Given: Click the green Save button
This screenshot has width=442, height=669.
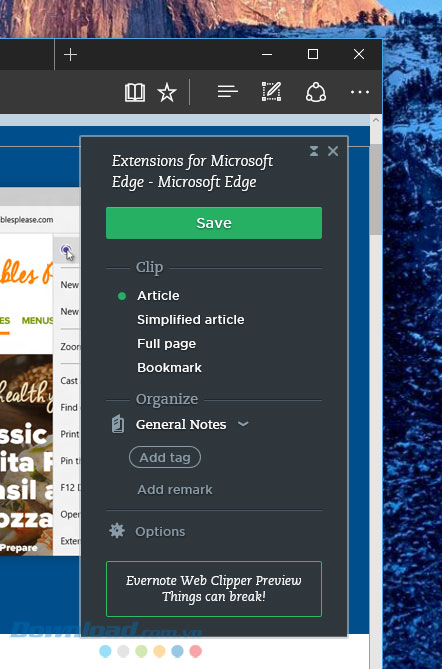Looking at the screenshot, I should [214, 223].
